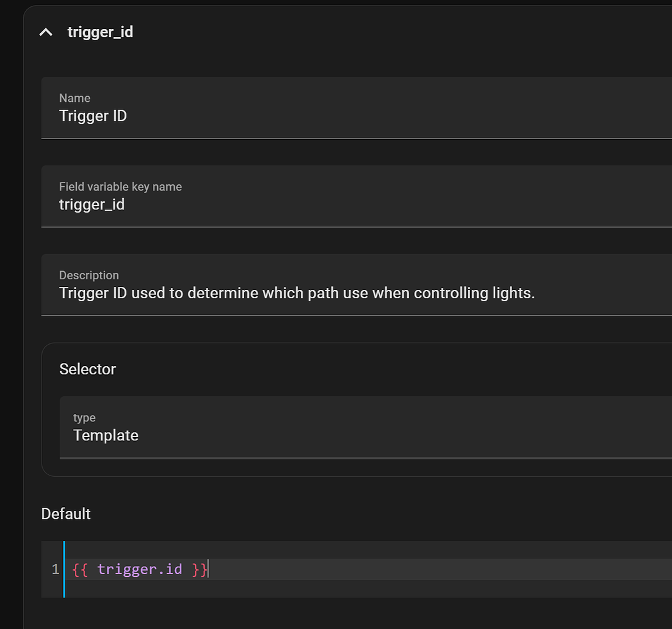This screenshot has height=629, width=672.
Task: Edit the Trigger ID name value
Action: click(x=93, y=116)
